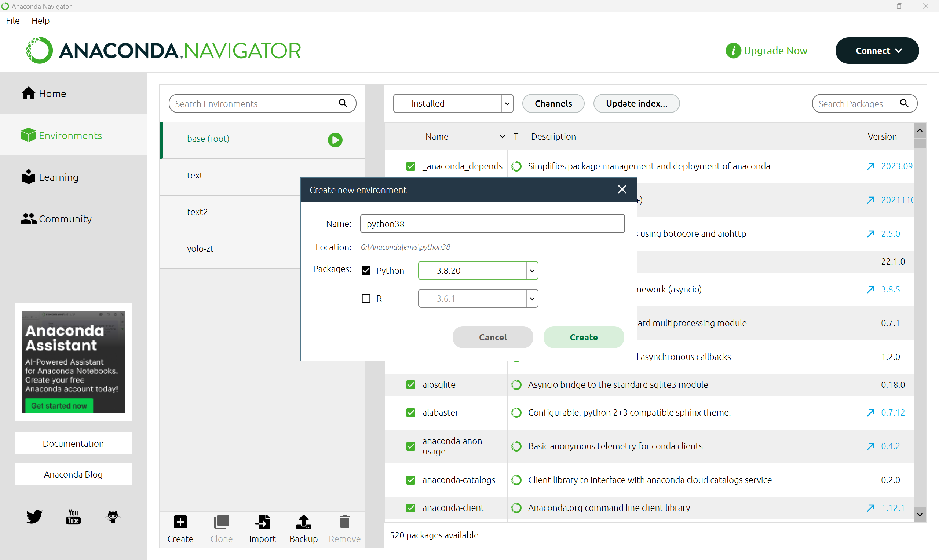Click the Version column header
The height and width of the screenshot is (560, 939).
(x=882, y=137)
